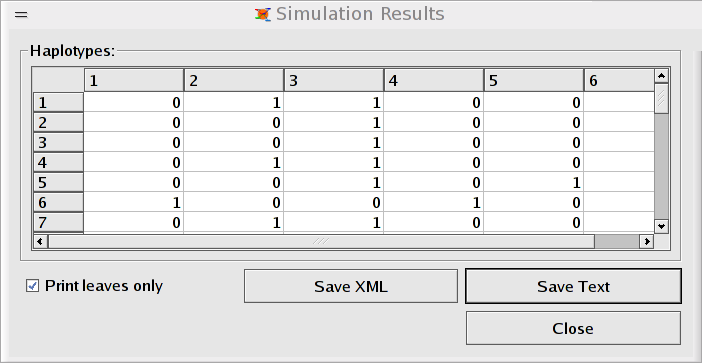Click the vertical scrollbar thumb
This screenshot has width=702, height=363.
pos(661,98)
